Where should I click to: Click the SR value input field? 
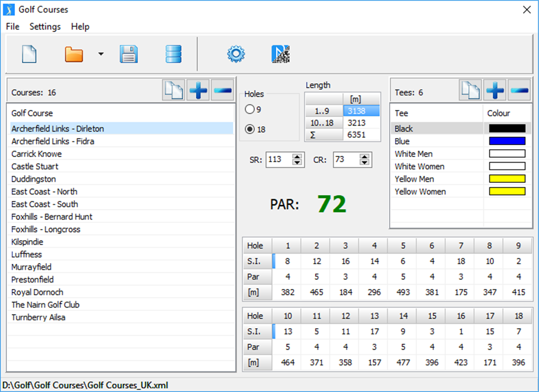click(279, 160)
